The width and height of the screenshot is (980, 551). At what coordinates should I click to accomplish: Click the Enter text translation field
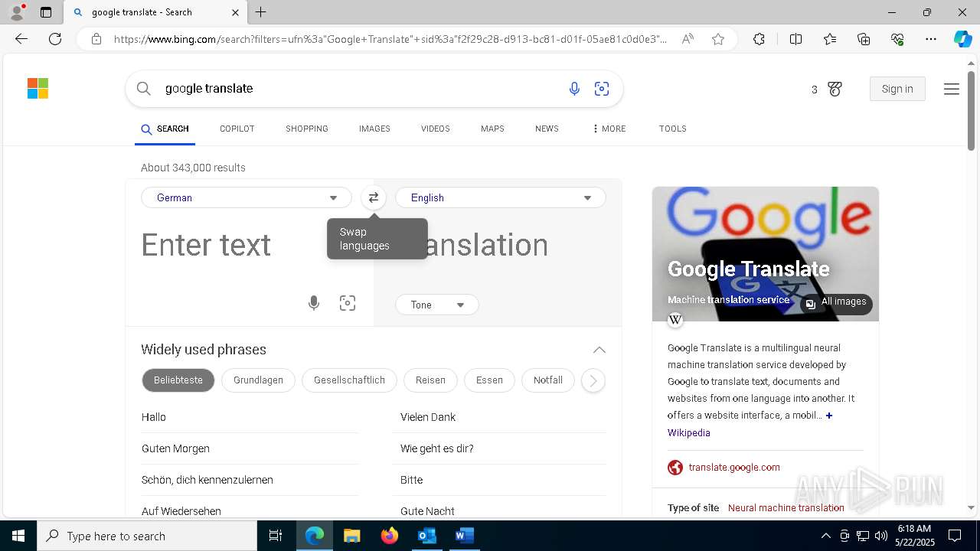coord(250,245)
